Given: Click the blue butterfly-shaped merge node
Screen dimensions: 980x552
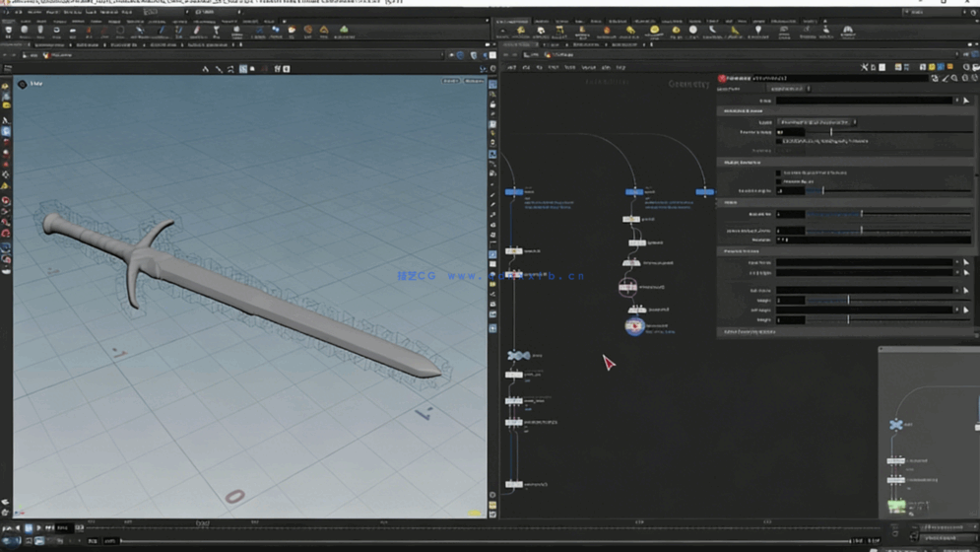Looking at the screenshot, I should [518, 355].
